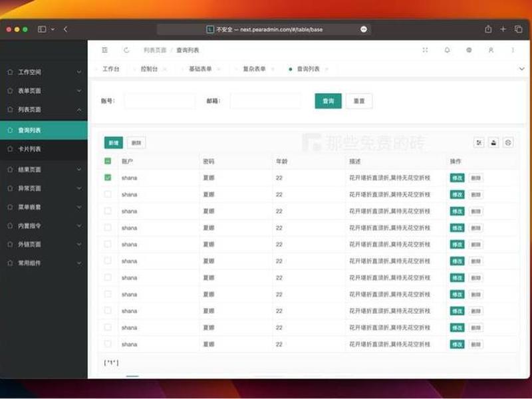
Task: Collapse the side menu with the header menu icon
Action: (105, 51)
